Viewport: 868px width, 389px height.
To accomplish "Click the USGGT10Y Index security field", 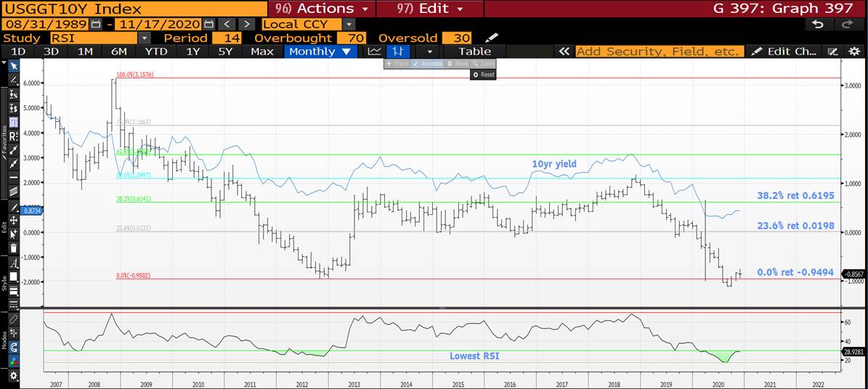I will point(133,9).
